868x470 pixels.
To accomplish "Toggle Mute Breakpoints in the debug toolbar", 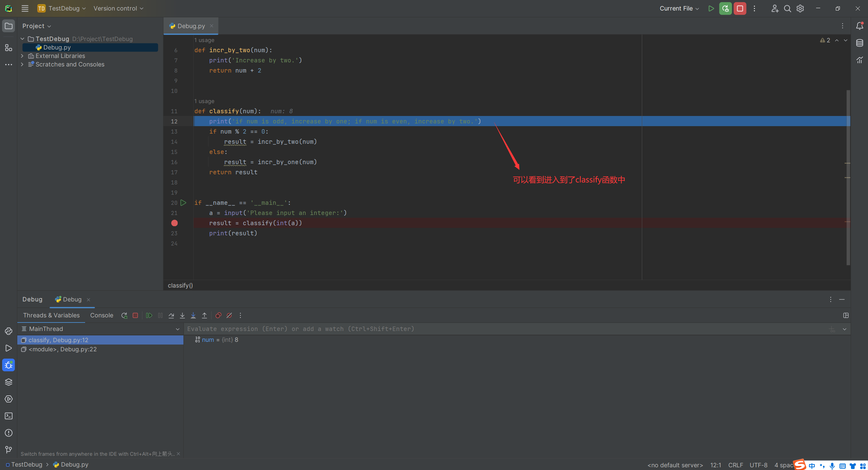I will (229, 315).
